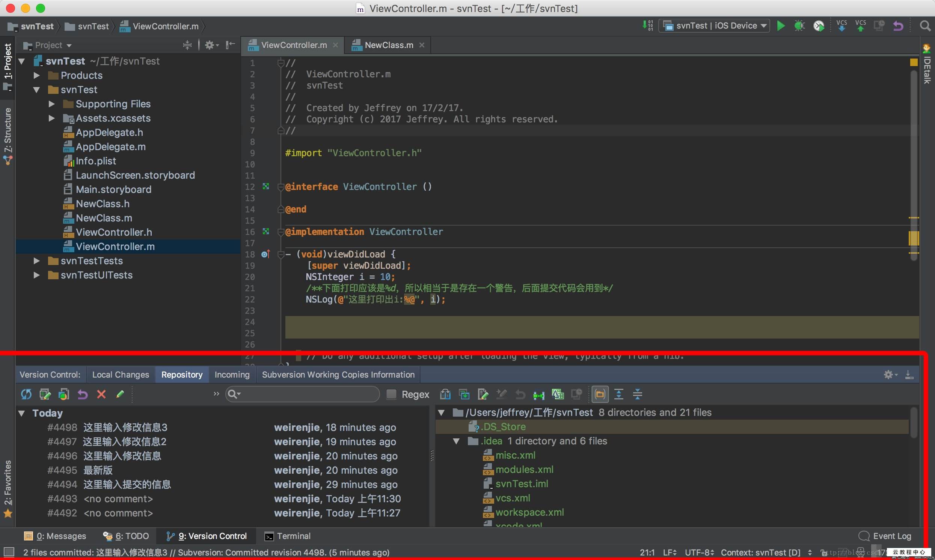Screen dimensions: 935x560
Task: Expand the Assets.xcassets node
Action: pos(52,119)
